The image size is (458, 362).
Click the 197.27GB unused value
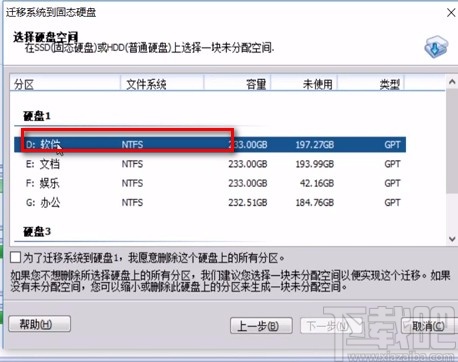coord(315,145)
